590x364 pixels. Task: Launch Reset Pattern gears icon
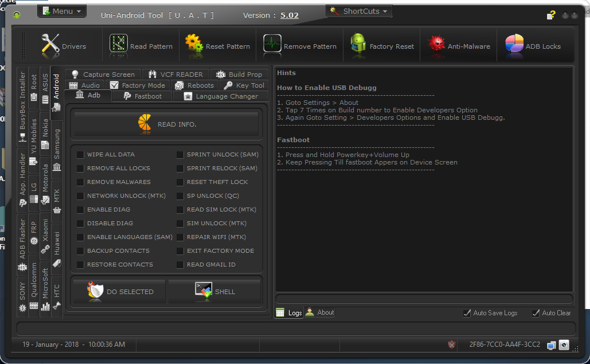coord(194,46)
